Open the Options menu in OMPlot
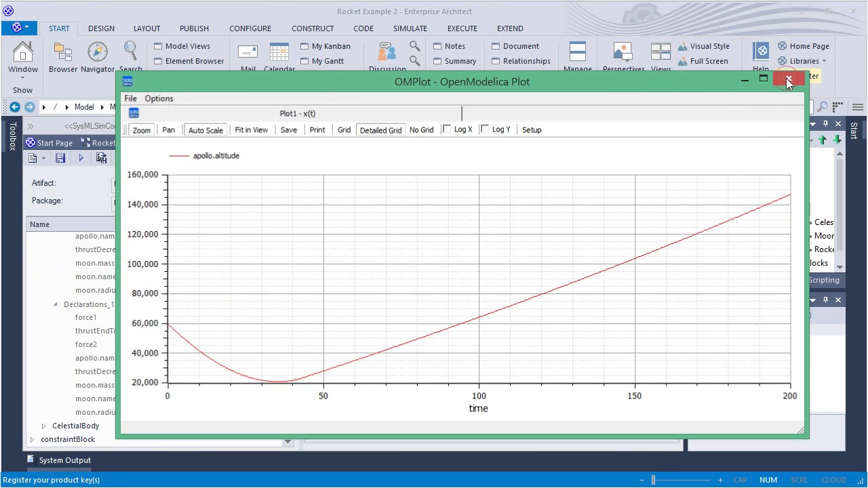This screenshot has height=488, width=868. [159, 98]
